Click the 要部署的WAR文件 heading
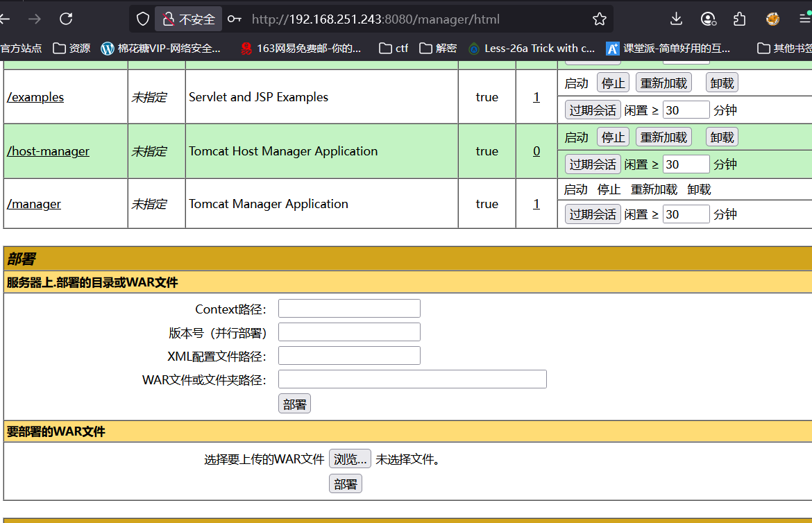 56,431
